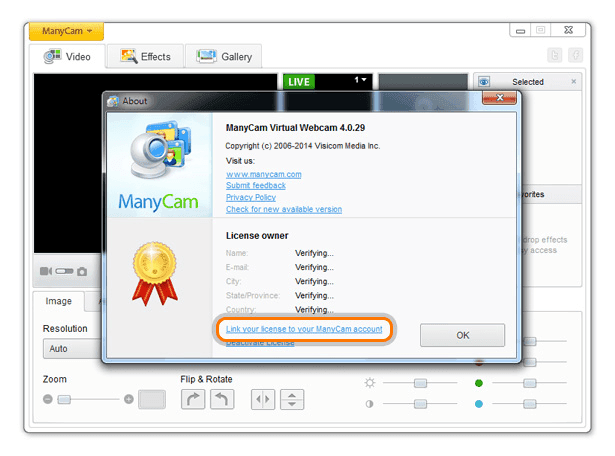Screen dimensions: 615x456
Task: Open the www.manycam.com link
Action: 264,174
